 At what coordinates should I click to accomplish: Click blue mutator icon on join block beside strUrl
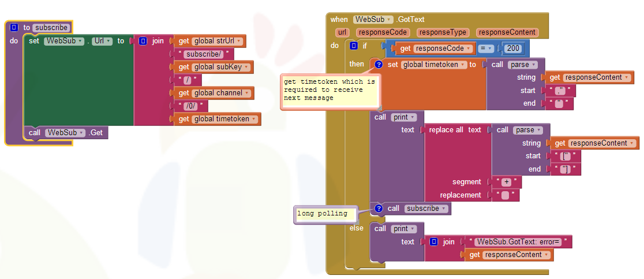tap(143, 41)
